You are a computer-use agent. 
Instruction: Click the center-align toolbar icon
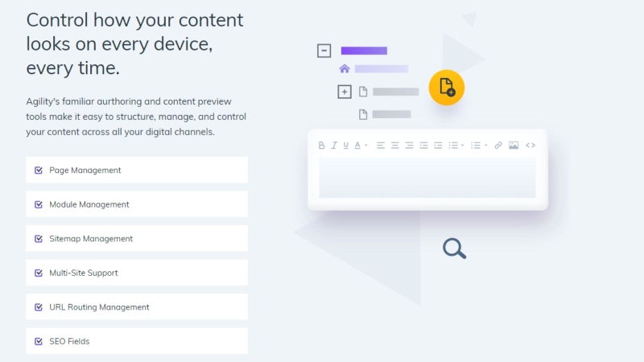394,146
